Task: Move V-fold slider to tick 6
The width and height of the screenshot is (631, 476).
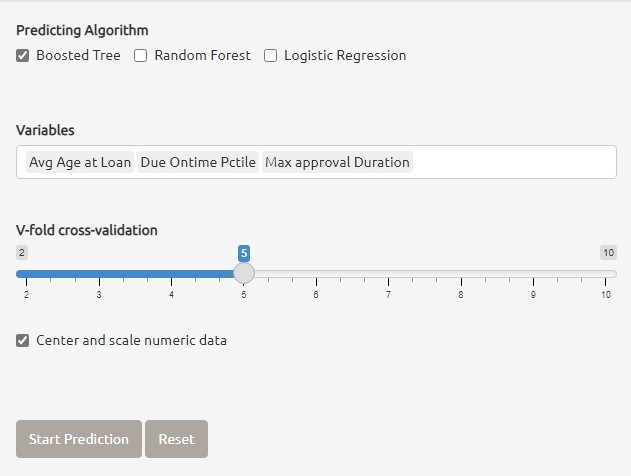Action: pos(316,274)
